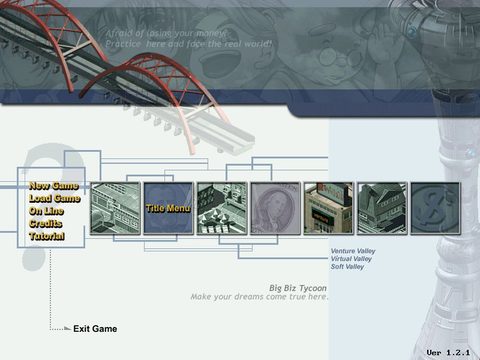Click the dollar bill portrait tile
This screenshot has width=480, height=360.
coord(275,208)
